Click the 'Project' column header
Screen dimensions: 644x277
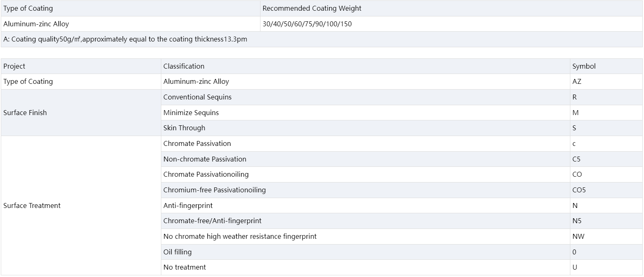tap(14, 66)
